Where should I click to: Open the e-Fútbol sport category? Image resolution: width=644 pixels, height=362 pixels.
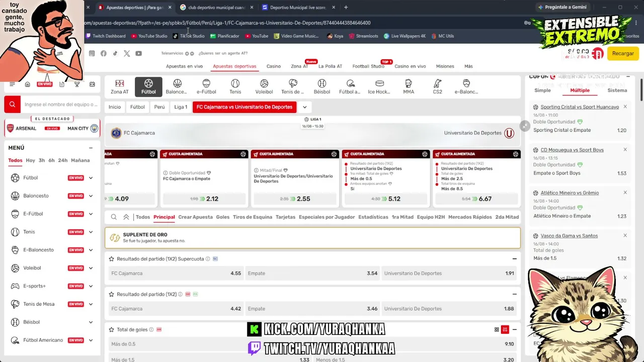[206, 86]
